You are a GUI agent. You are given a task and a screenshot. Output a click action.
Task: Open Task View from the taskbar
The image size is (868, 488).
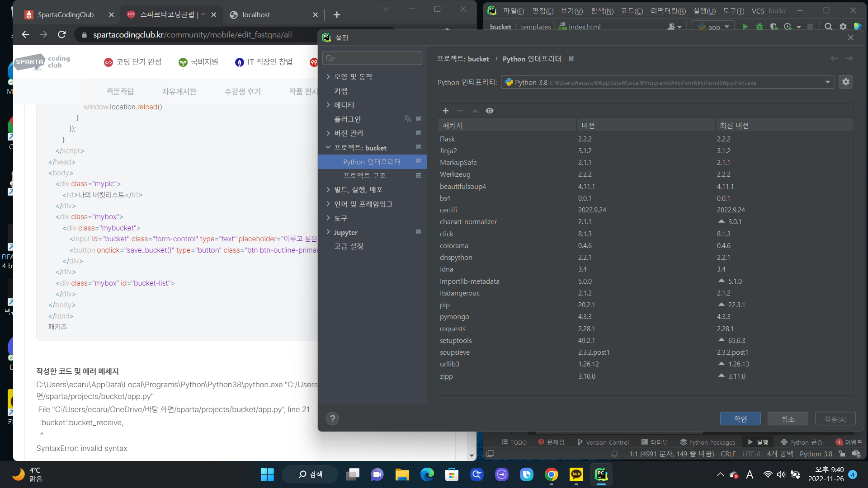352,474
